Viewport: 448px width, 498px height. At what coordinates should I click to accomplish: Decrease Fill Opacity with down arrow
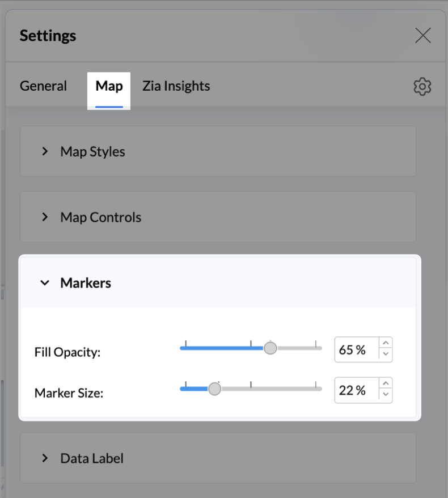point(386,355)
